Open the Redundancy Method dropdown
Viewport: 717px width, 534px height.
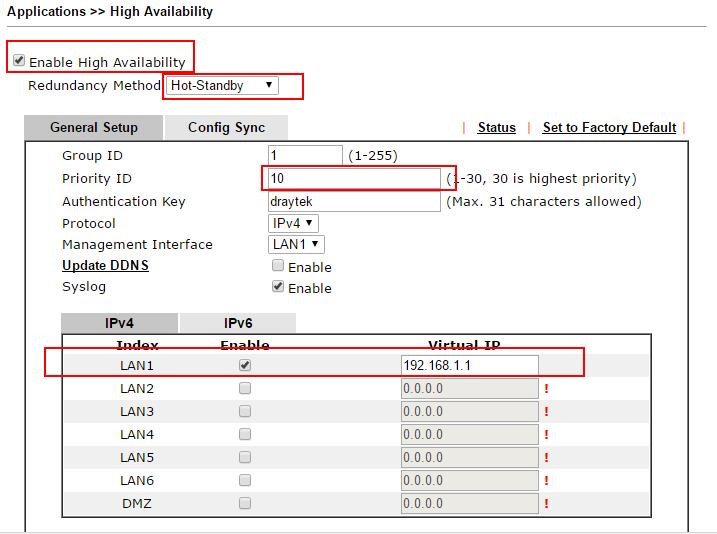[x=221, y=86]
